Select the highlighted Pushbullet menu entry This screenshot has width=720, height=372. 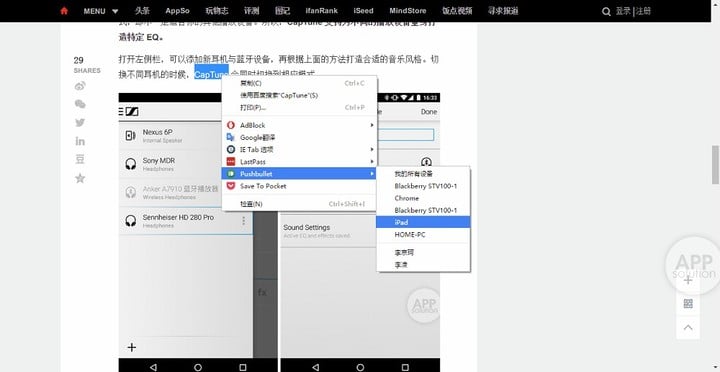[x=299, y=174]
